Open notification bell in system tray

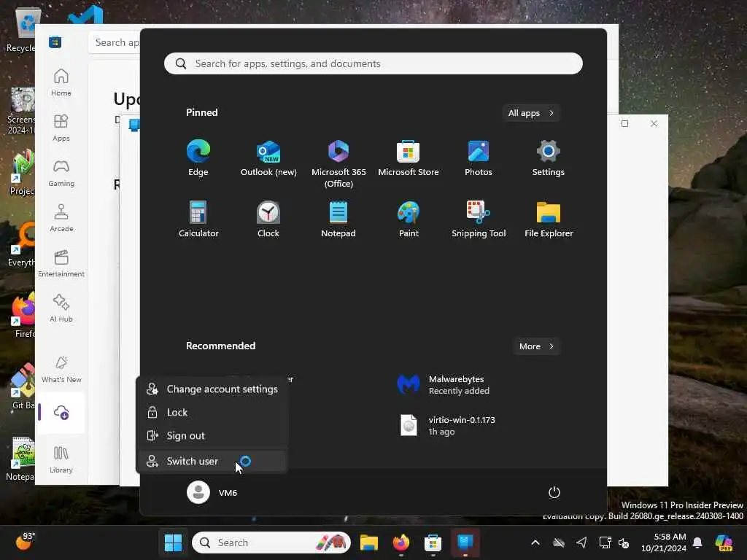[x=697, y=542]
